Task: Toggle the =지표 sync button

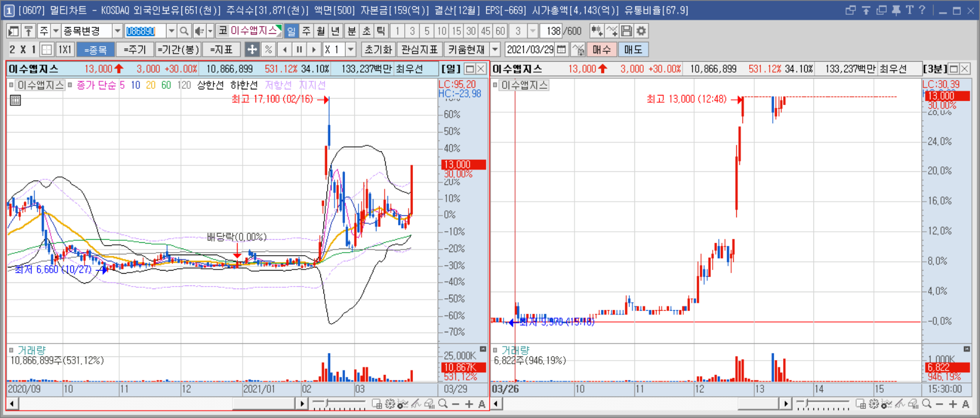Action: [221, 49]
